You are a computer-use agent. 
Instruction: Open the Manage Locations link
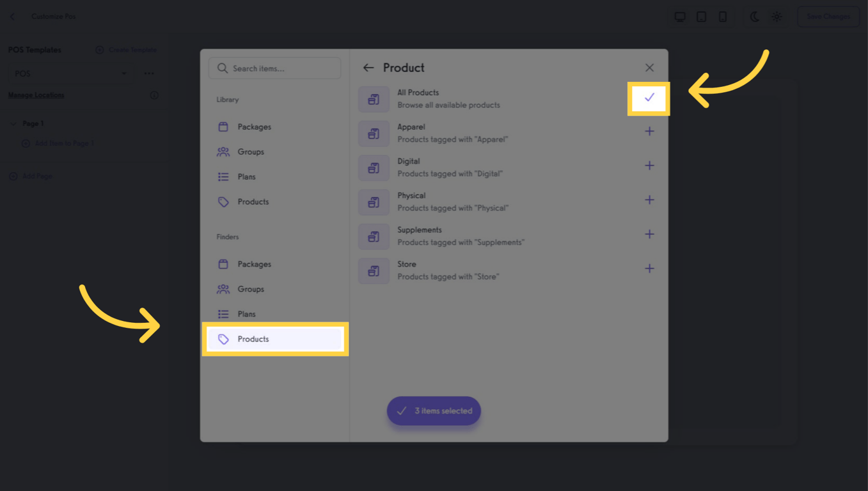point(35,95)
